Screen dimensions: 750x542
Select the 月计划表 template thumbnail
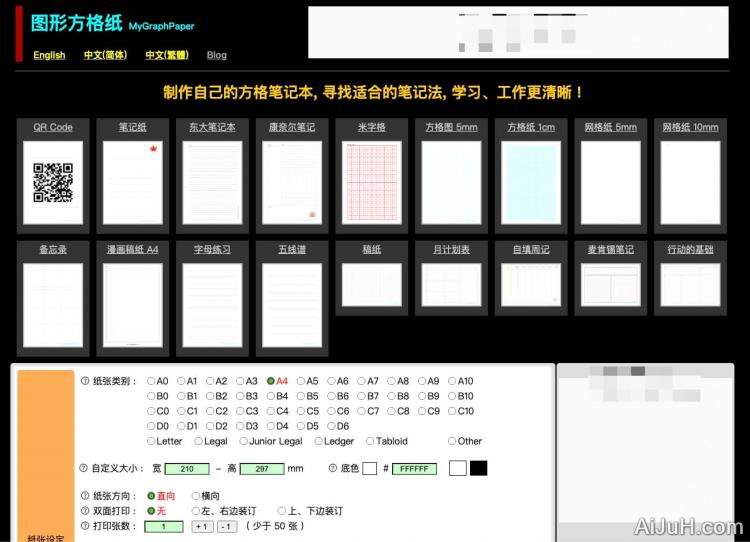coord(451,284)
